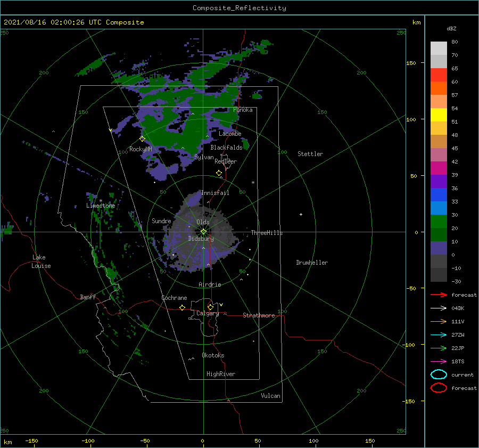The image size is (479, 448).
Task: Click the Vulcan town label
Action: 271,396
